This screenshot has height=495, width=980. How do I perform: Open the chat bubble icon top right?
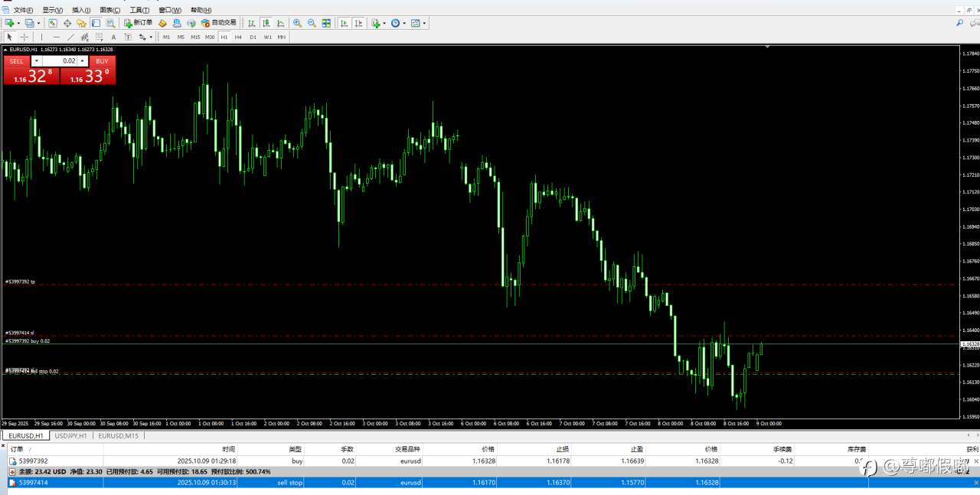coord(974,23)
